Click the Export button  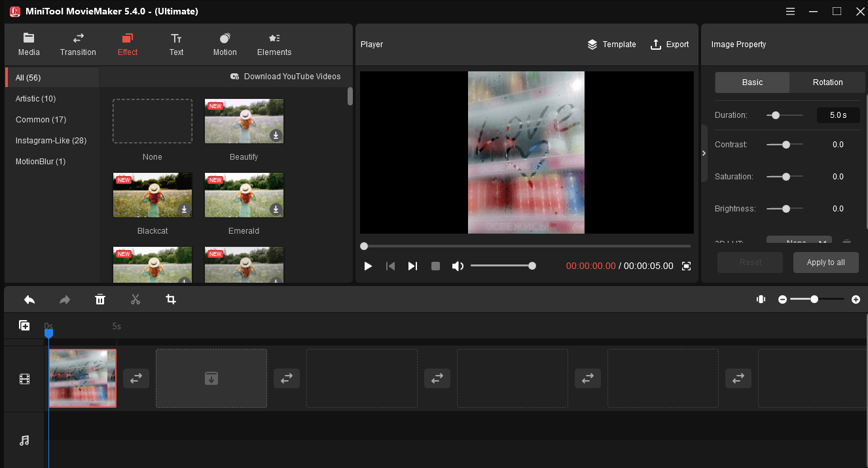669,45
